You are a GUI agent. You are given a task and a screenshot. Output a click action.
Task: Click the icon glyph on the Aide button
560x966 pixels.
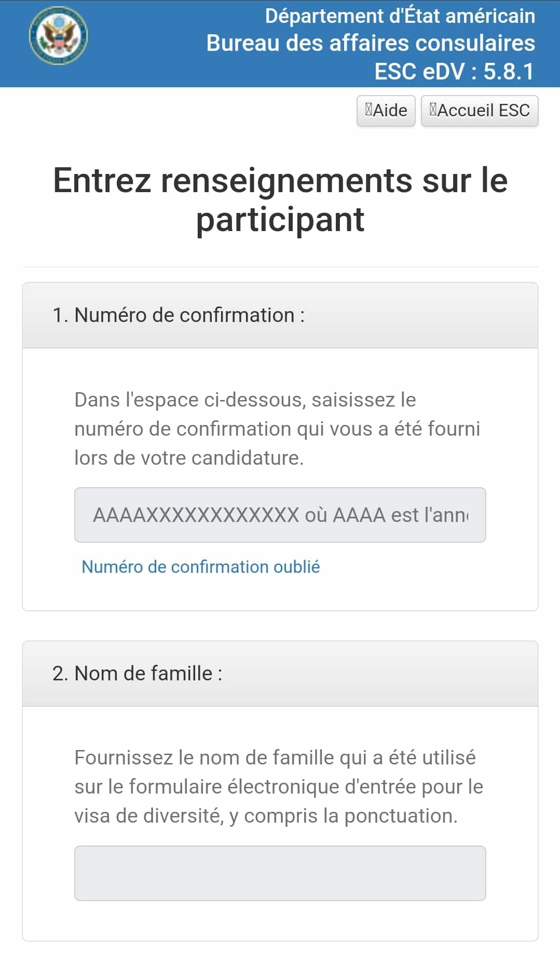click(x=368, y=110)
